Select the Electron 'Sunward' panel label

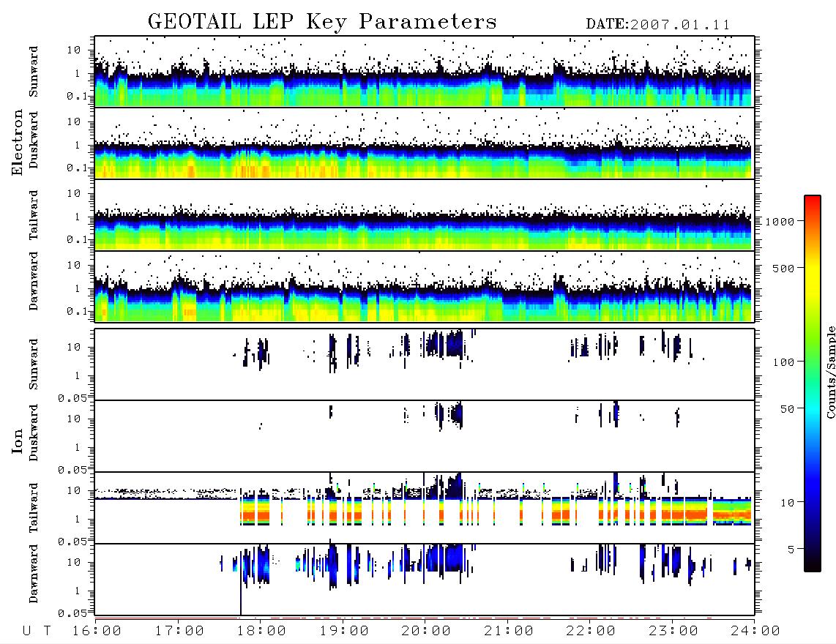tap(34, 72)
